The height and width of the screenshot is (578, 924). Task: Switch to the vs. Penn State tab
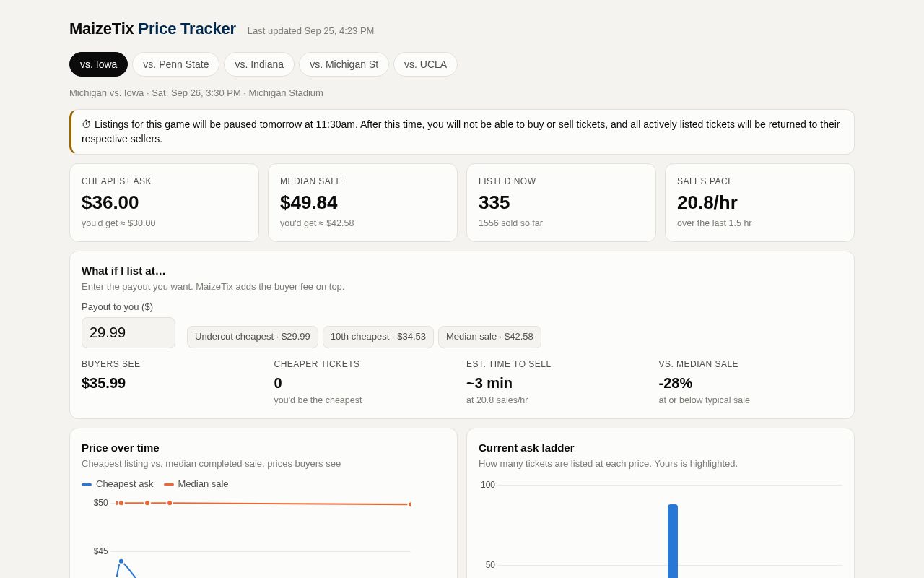(x=175, y=64)
